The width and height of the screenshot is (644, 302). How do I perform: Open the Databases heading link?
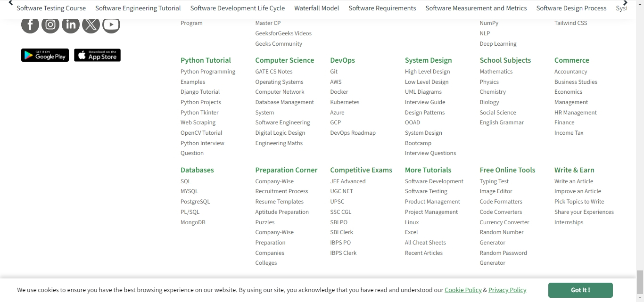click(197, 170)
